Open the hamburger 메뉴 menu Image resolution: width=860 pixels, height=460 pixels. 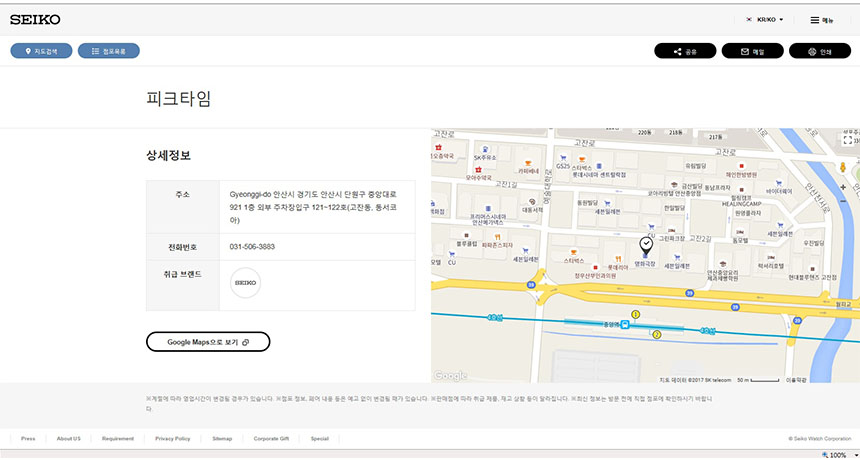(x=822, y=20)
